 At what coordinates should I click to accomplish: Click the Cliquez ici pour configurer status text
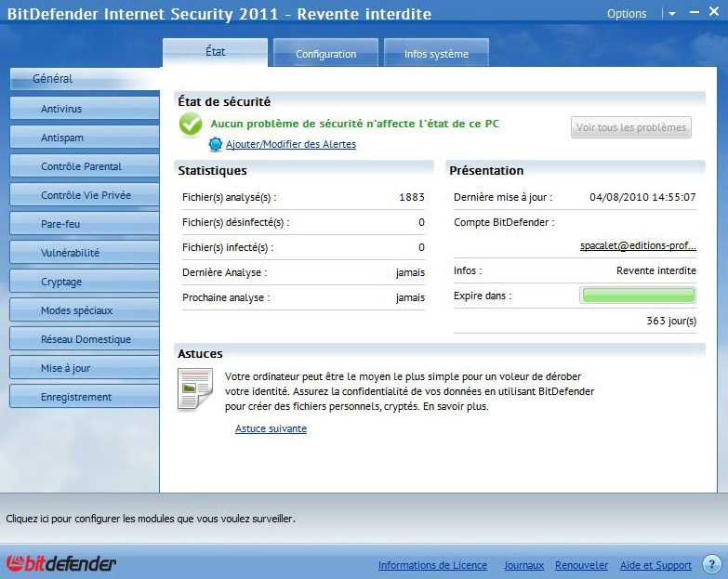pos(151,519)
